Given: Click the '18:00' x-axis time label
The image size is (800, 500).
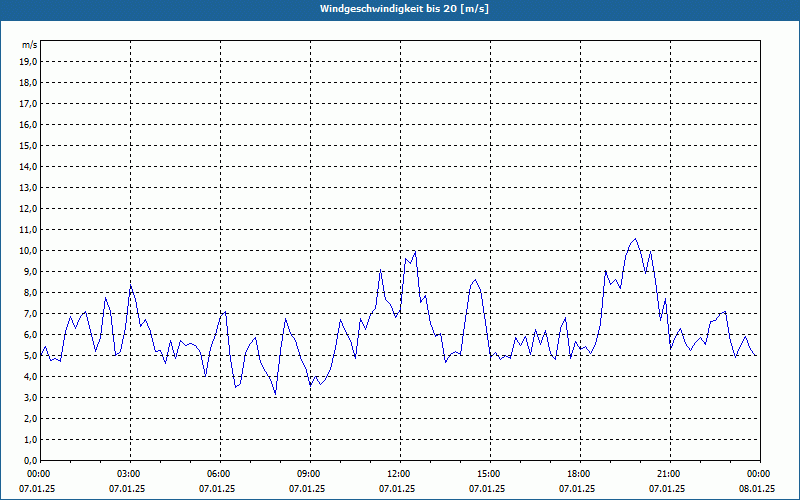Looking at the screenshot, I should coord(580,474).
